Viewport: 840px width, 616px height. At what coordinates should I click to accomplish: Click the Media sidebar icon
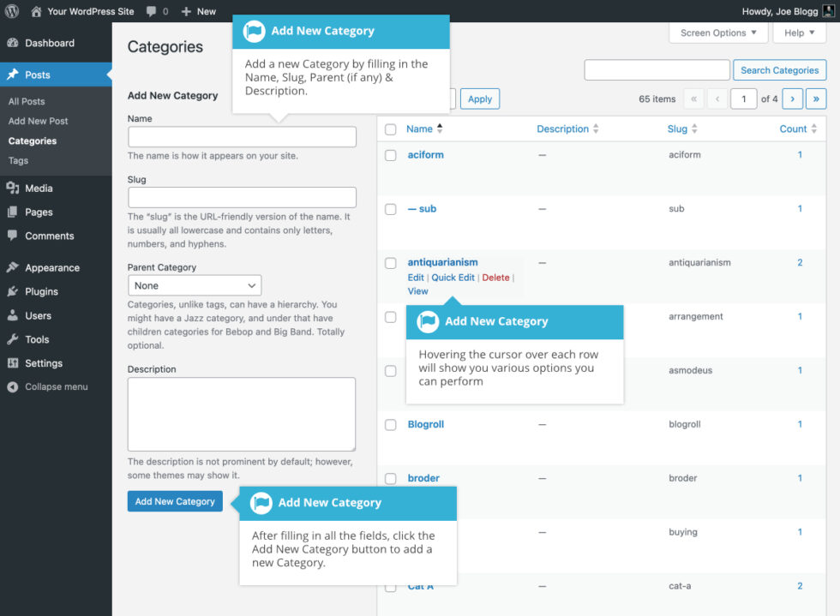13,188
